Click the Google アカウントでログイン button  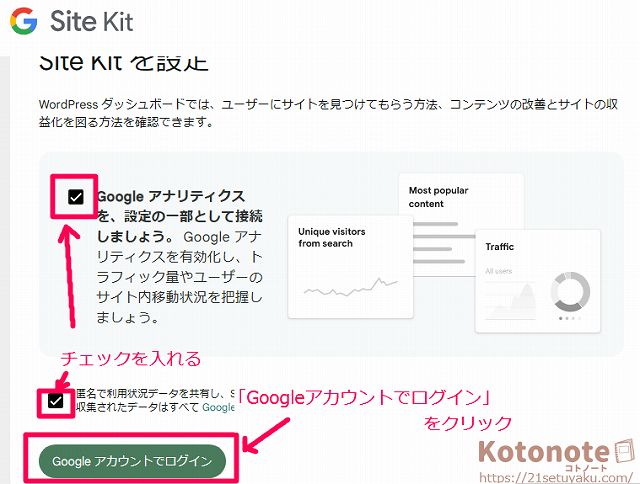[x=132, y=461]
